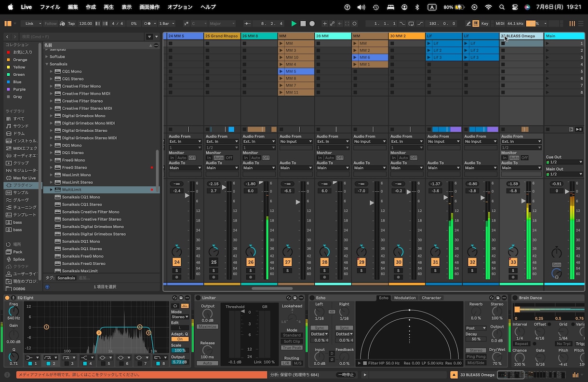Toggle EQ Eight Adapt. Q On button

point(180,339)
